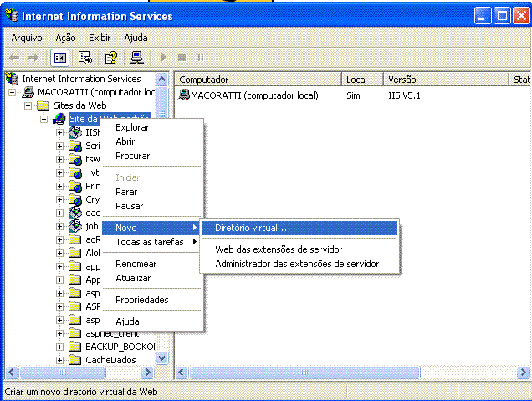Click the list pane horizontal scrollbar thumb

click(x=304, y=373)
